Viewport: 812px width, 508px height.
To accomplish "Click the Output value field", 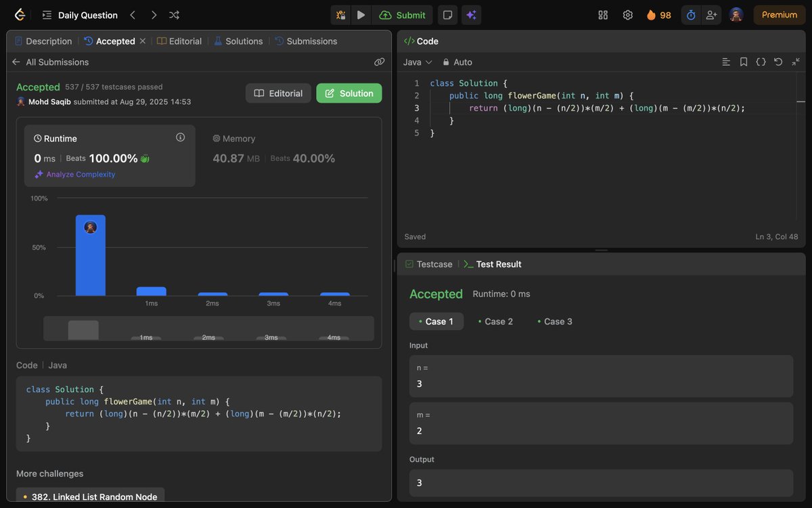I will tap(601, 483).
